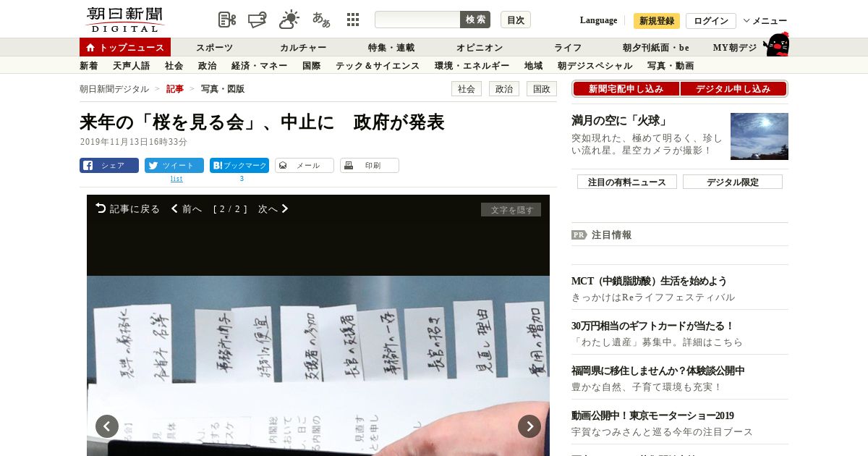Share article on Facebook シェア

(109, 165)
